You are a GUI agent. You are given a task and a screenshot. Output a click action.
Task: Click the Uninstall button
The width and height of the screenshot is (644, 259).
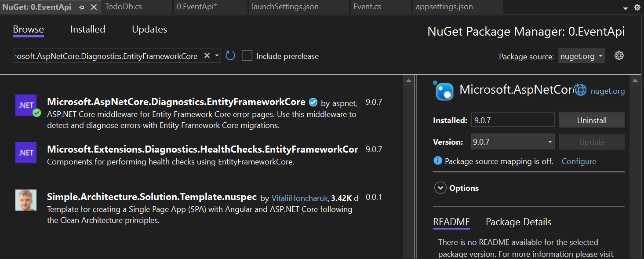tap(592, 120)
